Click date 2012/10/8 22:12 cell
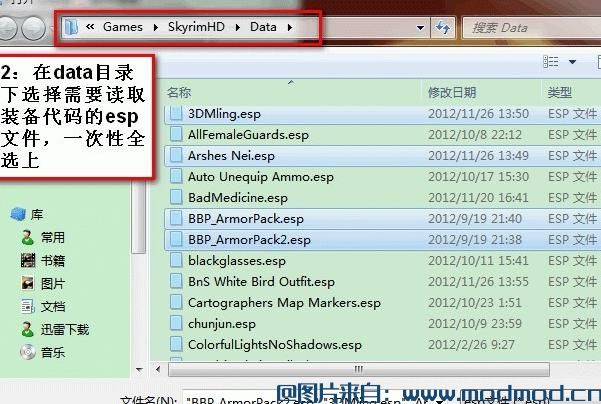 (x=475, y=135)
